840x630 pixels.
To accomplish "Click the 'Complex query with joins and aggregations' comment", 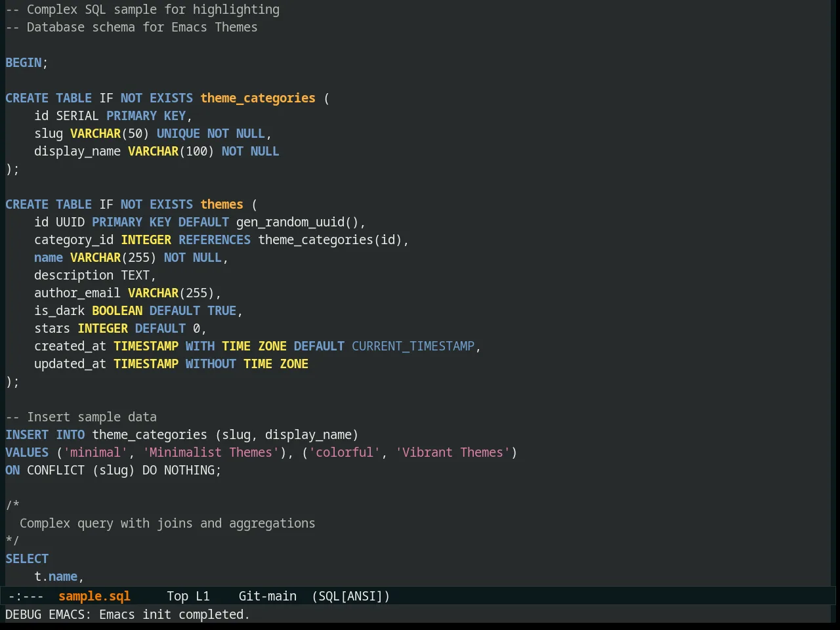I will click(x=167, y=523).
